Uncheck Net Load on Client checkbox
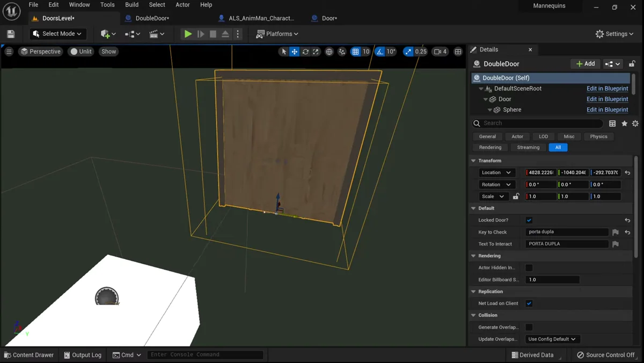644x363 pixels. (529, 303)
